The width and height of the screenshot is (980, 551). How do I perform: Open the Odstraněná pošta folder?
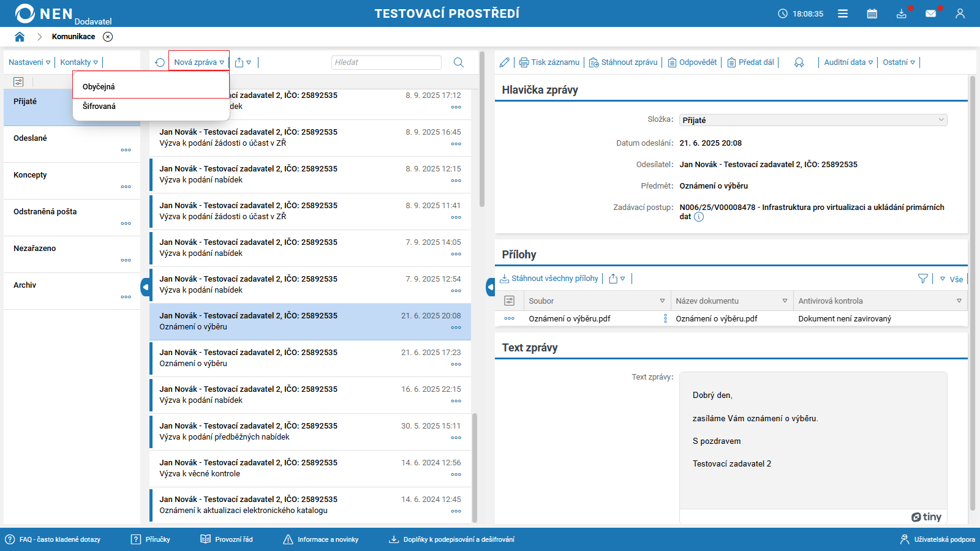[x=72, y=218]
